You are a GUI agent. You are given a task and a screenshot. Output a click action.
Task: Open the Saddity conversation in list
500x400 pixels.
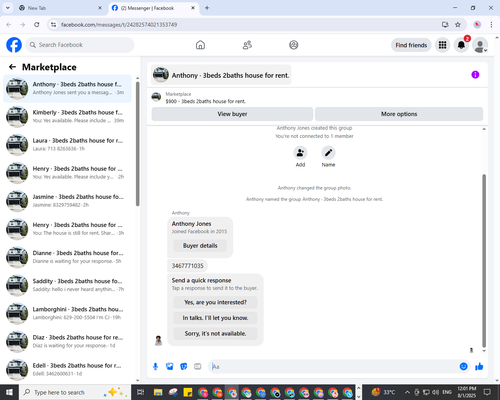(67, 285)
